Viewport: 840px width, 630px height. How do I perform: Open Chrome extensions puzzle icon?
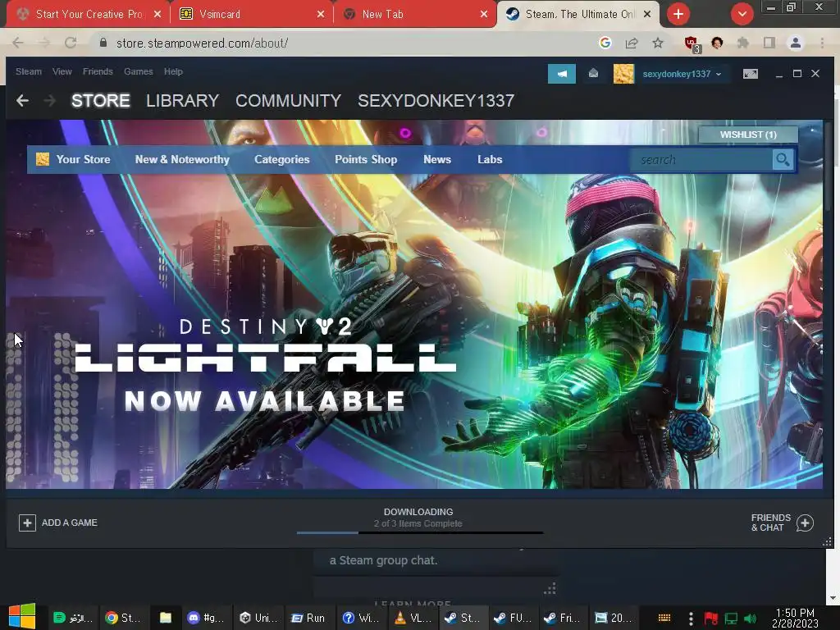[742, 43]
